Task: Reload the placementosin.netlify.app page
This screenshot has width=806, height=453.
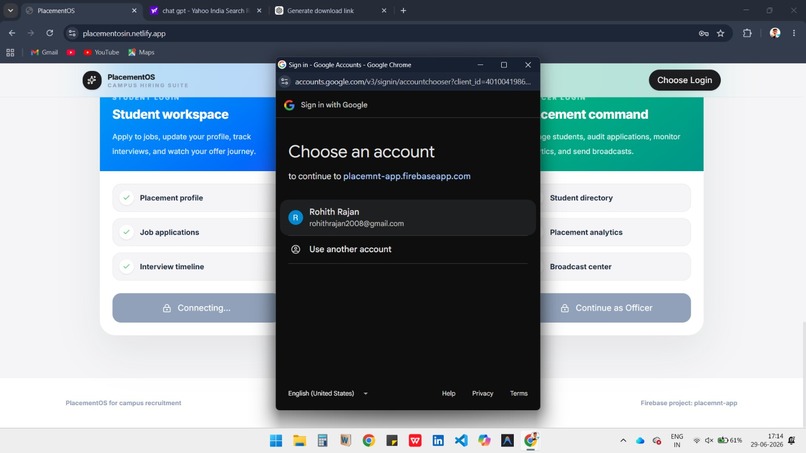Action: click(49, 33)
